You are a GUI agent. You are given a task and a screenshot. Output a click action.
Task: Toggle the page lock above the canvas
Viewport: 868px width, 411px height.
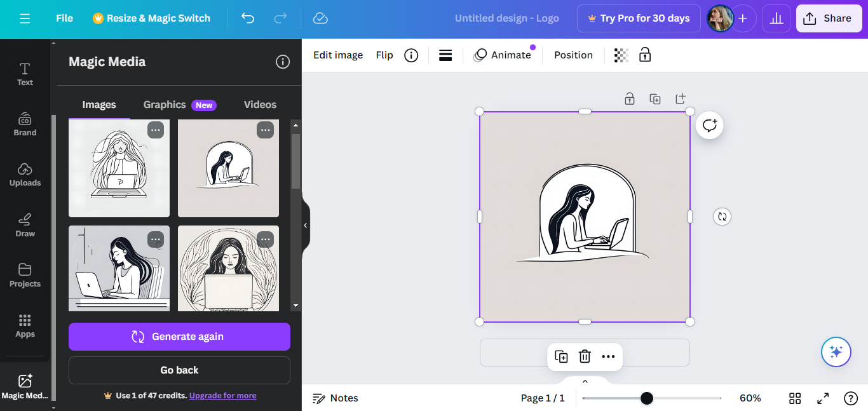coord(629,98)
